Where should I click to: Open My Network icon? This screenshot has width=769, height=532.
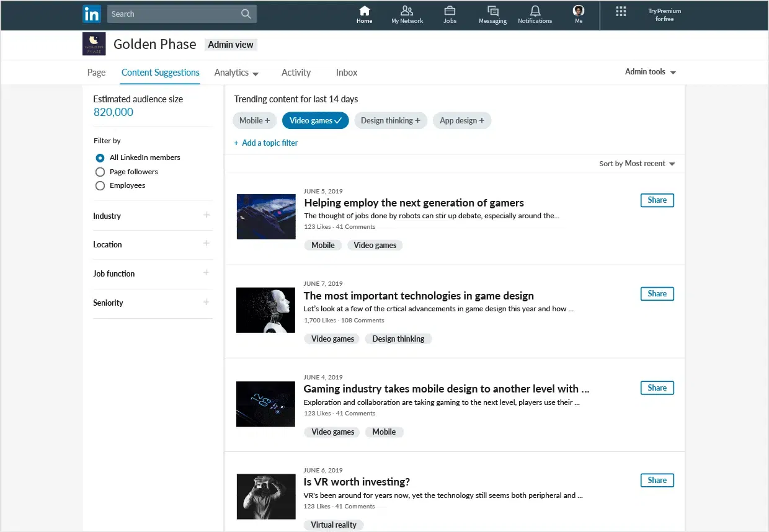click(407, 11)
